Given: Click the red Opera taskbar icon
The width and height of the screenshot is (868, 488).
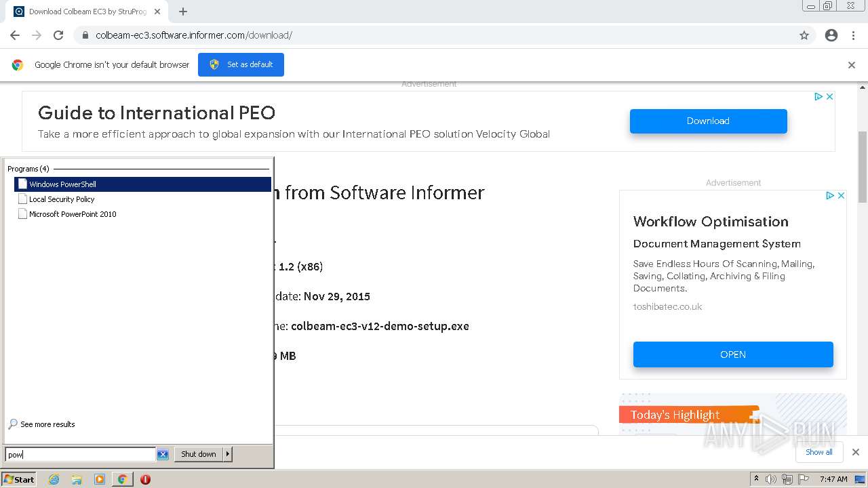Looking at the screenshot, I should click(x=145, y=479).
